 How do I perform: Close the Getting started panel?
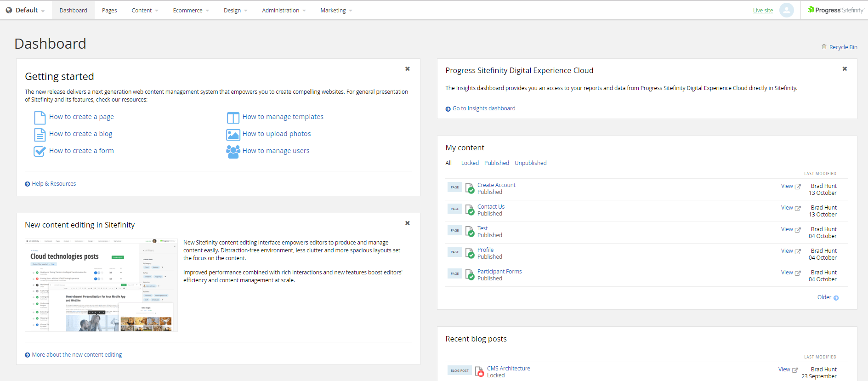click(x=407, y=68)
